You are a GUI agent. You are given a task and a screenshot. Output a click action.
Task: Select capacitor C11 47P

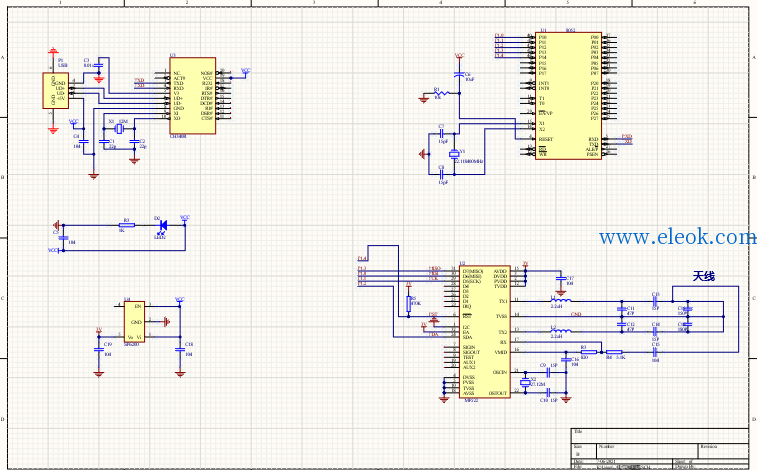621,309
